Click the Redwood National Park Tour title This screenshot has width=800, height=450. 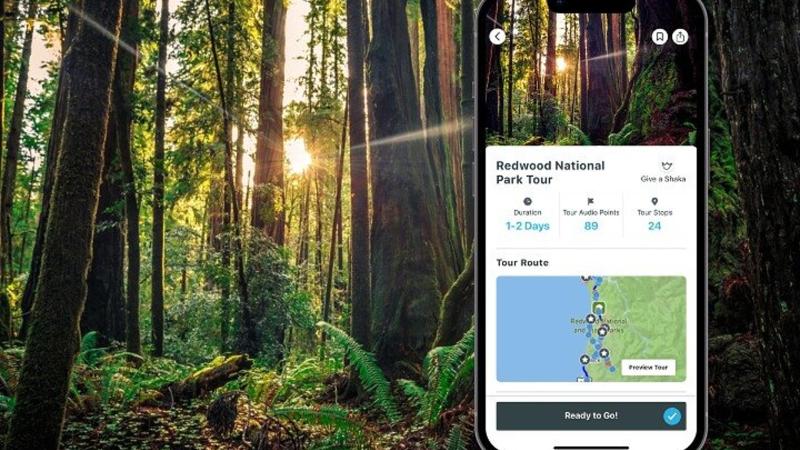pyautogui.click(x=550, y=172)
